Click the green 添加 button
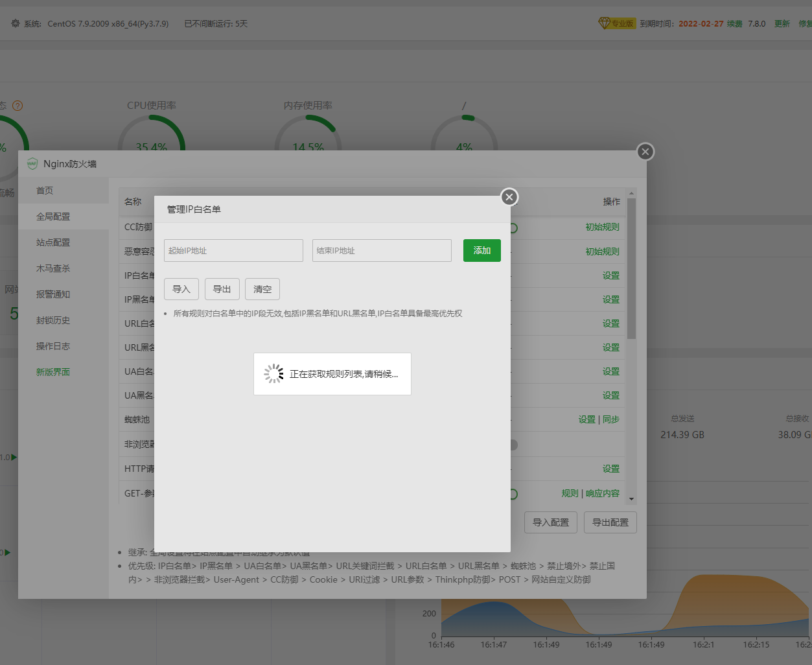 click(482, 250)
